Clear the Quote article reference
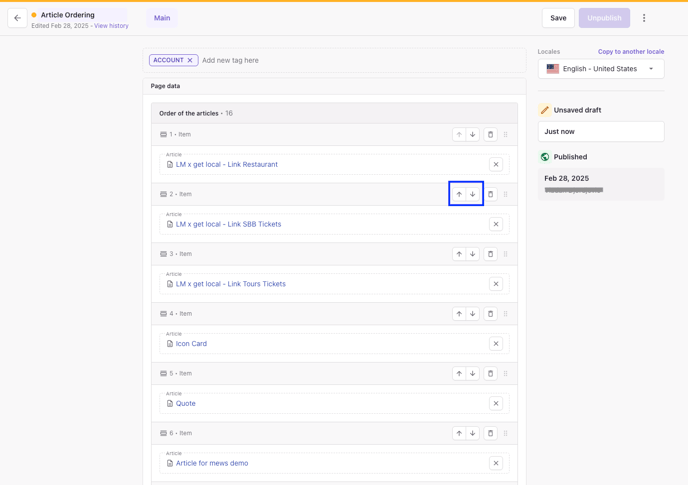Screen dimensions: 688x485 pyautogui.click(x=496, y=403)
